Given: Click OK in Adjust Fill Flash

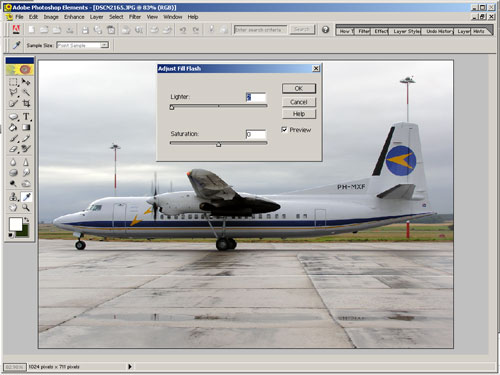Looking at the screenshot, I should tap(299, 88).
